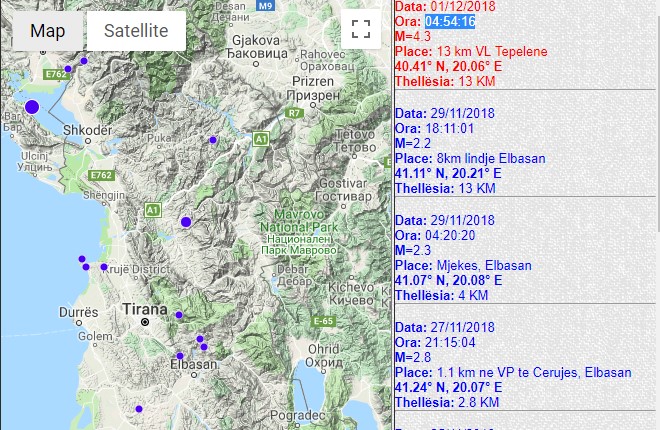Switch to the Map view
The image size is (660, 430).
[x=47, y=31]
